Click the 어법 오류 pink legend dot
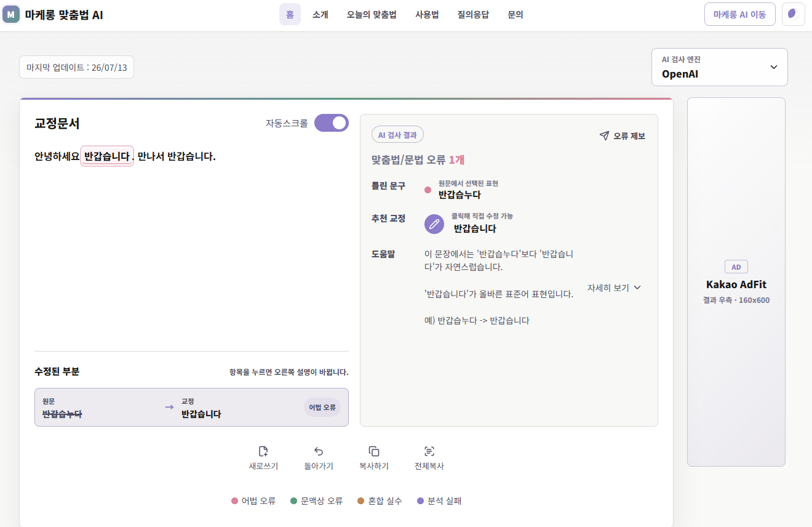This screenshot has width=812, height=527. pos(234,501)
